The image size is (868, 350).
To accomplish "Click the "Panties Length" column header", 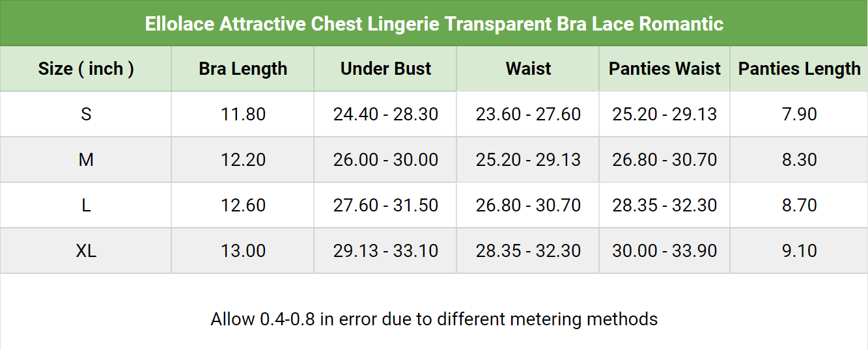I will [799, 69].
